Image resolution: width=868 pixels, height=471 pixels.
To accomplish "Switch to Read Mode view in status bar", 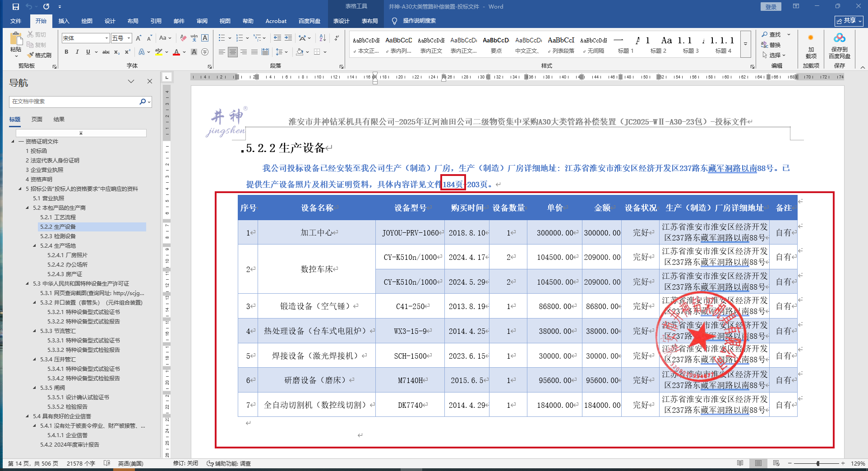I will pyautogui.click(x=740, y=463).
